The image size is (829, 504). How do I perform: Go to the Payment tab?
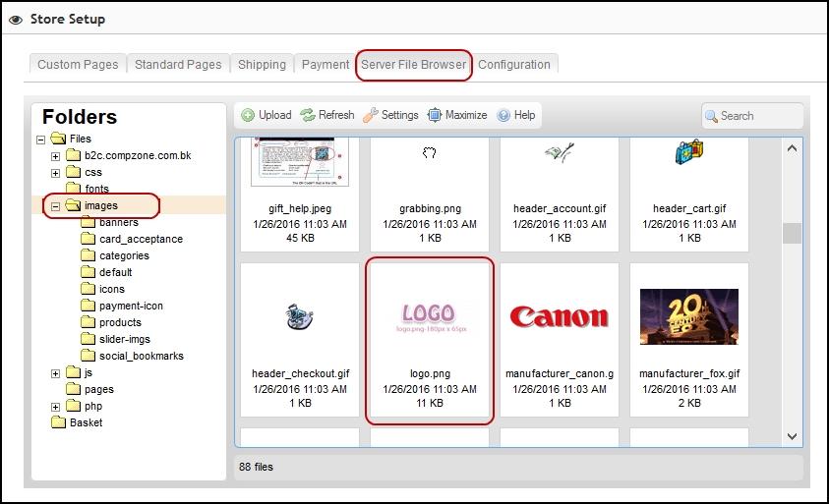pos(326,64)
